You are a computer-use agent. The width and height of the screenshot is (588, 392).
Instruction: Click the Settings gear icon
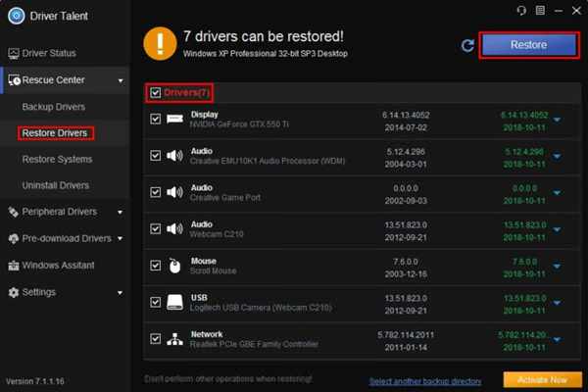(x=14, y=292)
